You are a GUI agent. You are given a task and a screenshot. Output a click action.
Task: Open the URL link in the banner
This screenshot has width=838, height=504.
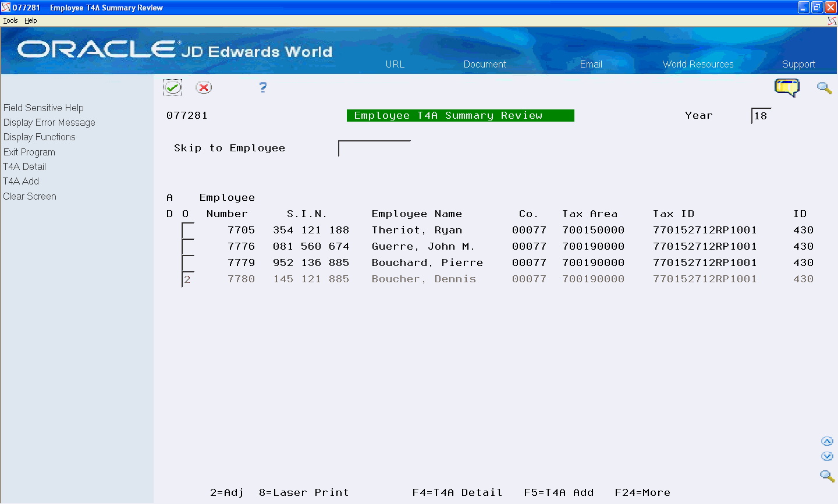click(395, 64)
